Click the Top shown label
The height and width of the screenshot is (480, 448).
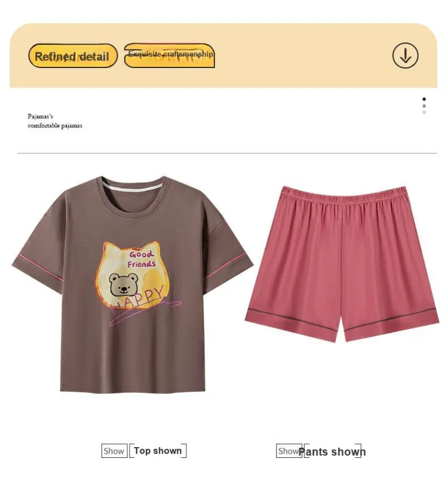pos(158,451)
